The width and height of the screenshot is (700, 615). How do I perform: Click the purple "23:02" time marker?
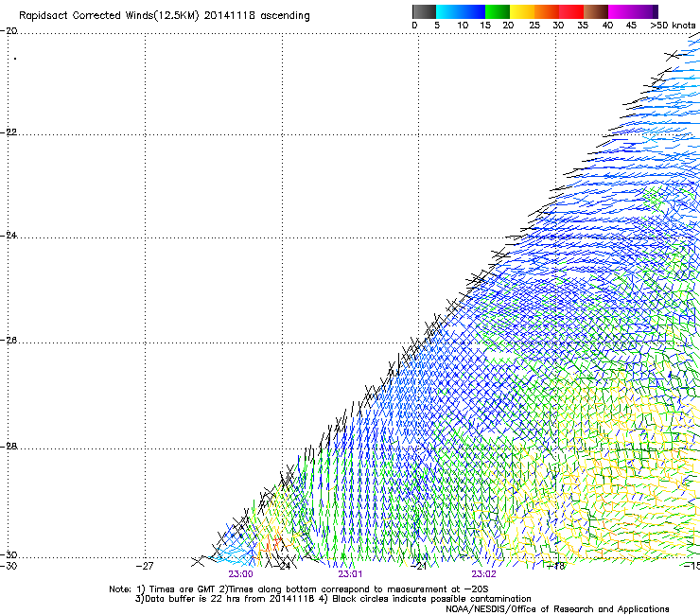[483, 574]
